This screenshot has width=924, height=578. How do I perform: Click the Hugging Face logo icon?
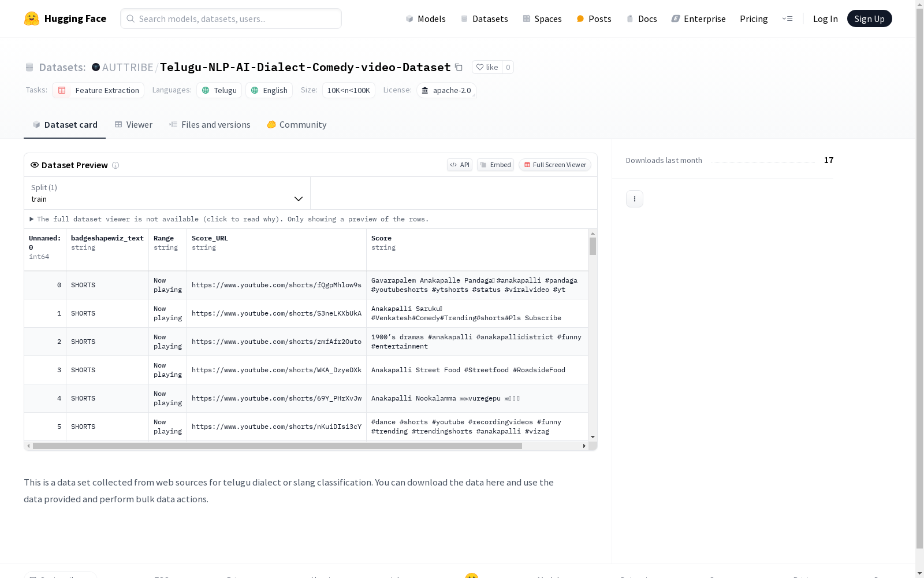[x=32, y=18]
